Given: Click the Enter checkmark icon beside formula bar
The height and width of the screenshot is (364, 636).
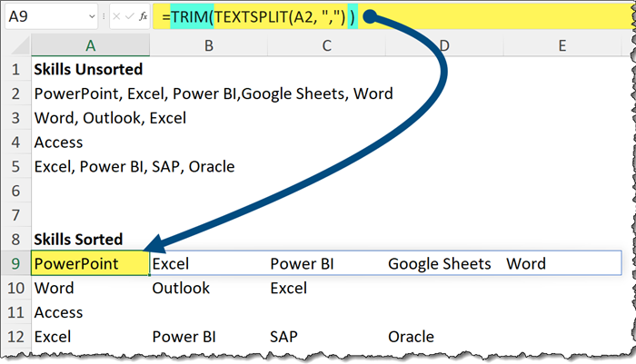Looking at the screenshot, I should pyautogui.click(x=130, y=16).
